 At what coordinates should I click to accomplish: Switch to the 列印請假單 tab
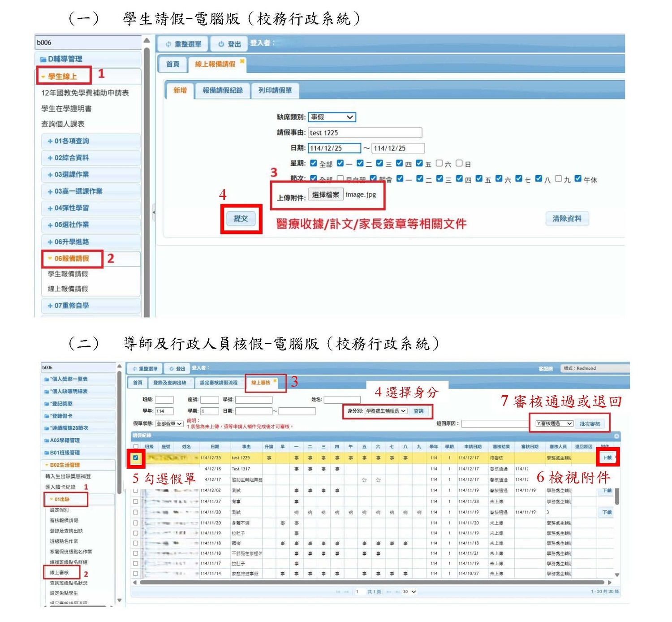click(x=275, y=90)
